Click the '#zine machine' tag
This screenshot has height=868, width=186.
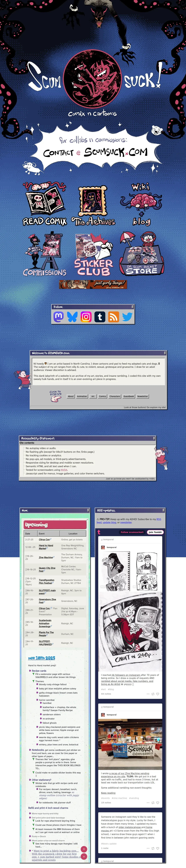point(119,798)
